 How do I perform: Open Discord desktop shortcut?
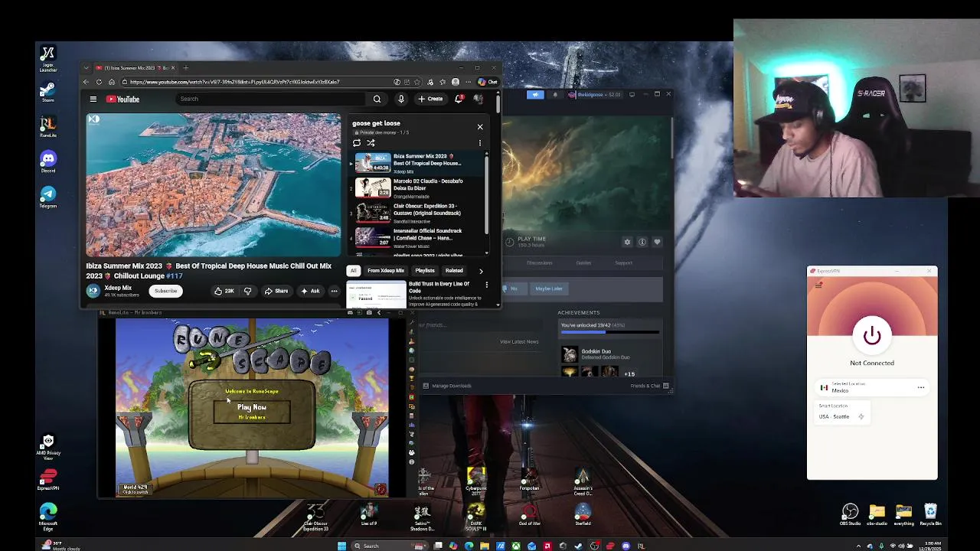tap(48, 161)
